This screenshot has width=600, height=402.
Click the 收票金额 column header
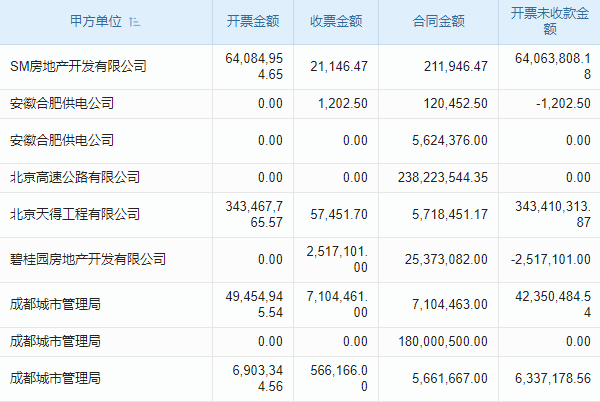[x=335, y=21]
